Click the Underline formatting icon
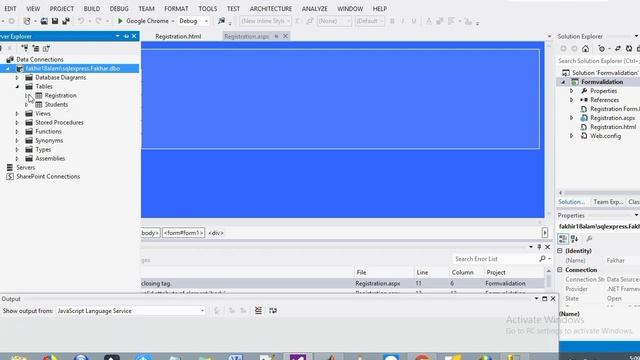The image size is (640, 360). point(413,21)
